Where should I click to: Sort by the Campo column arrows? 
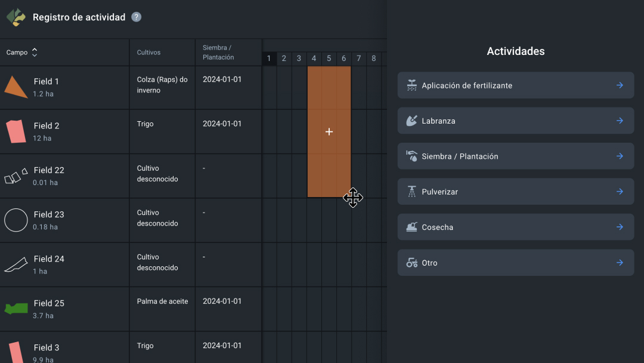35,52
